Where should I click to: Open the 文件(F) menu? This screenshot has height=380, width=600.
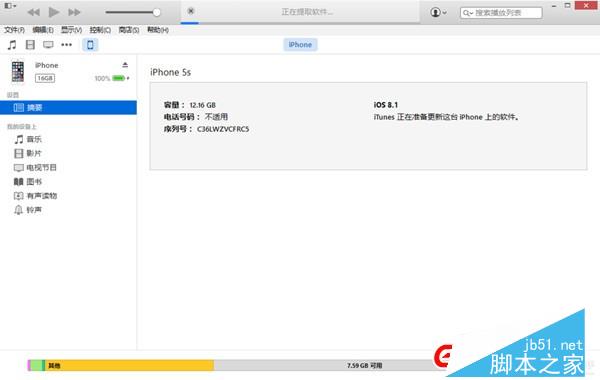tap(14, 30)
